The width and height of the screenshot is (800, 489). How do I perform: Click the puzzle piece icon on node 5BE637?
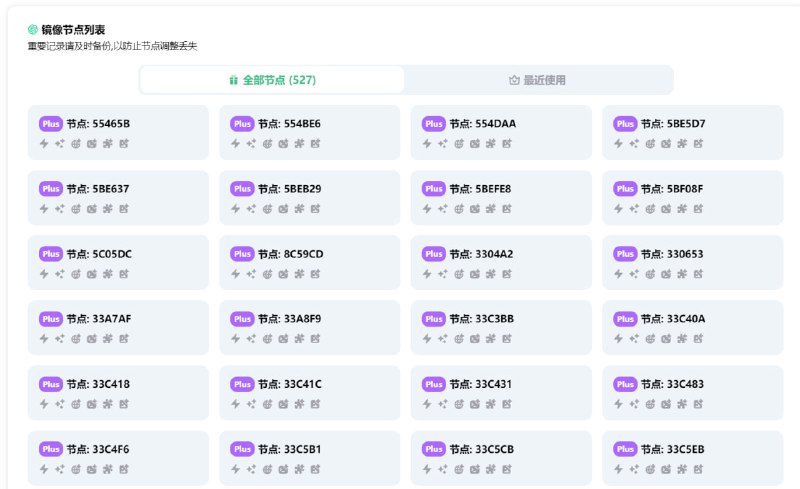[108, 209]
